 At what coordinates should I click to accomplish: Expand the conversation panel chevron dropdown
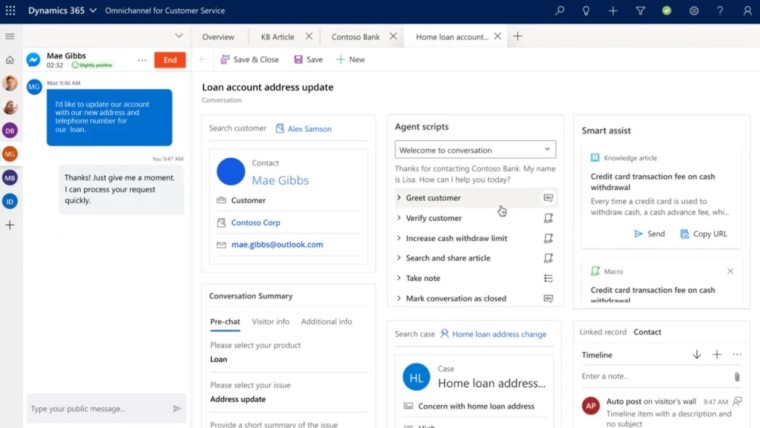pos(179,36)
